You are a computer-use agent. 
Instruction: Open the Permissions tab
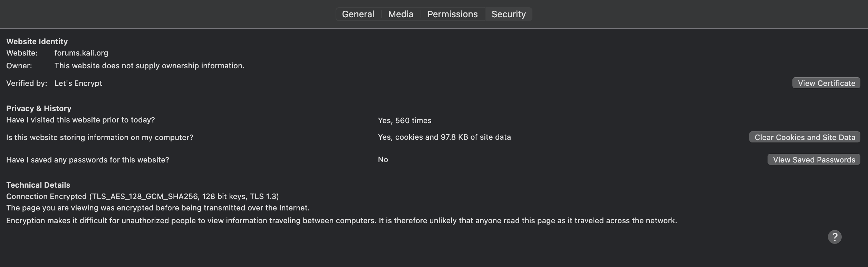coord(452,14)
